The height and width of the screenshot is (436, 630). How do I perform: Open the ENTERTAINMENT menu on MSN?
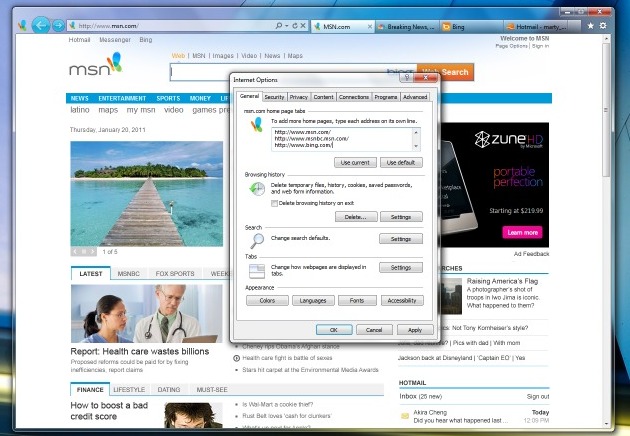click(x=122, y=98)
